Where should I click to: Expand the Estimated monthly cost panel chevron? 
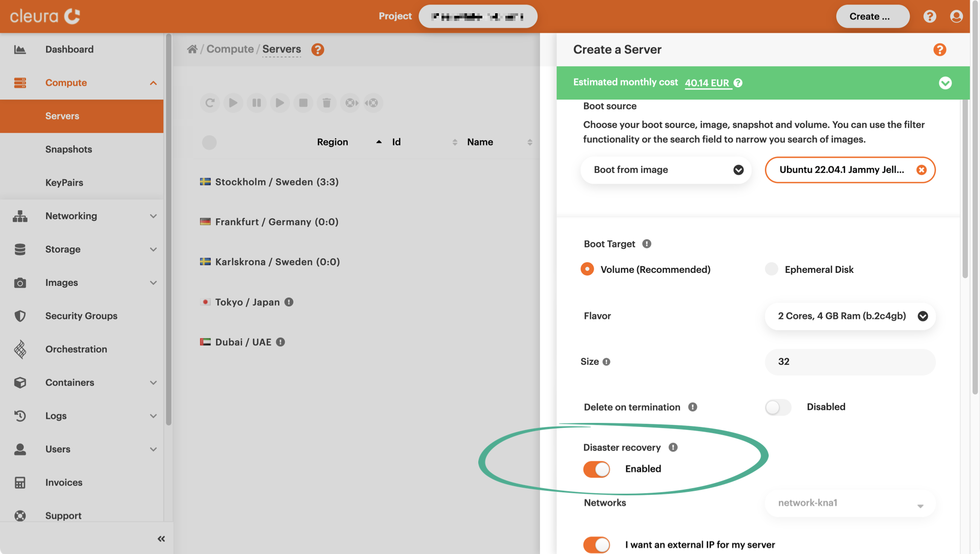[x=945, y=83]
